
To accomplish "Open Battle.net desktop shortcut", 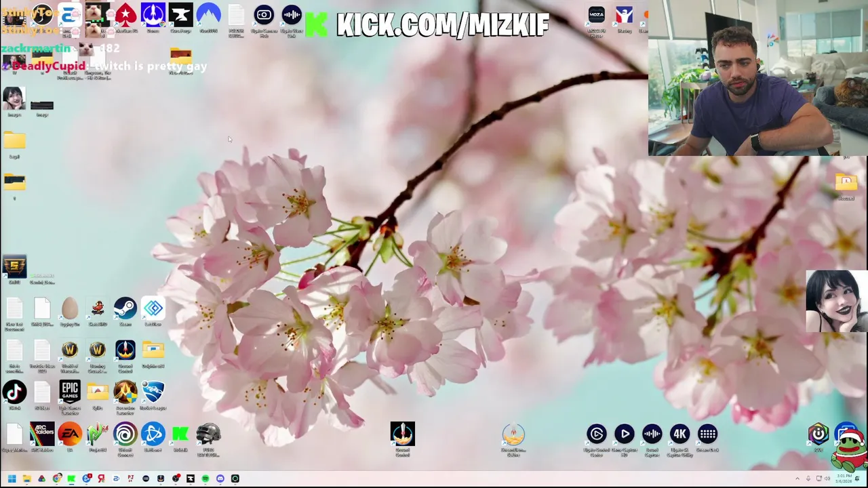I will click(153, 434).
